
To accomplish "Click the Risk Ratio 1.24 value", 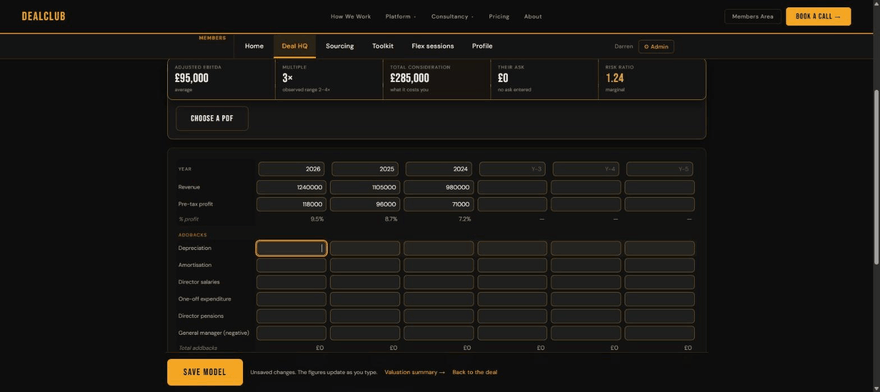I will 615,79.
